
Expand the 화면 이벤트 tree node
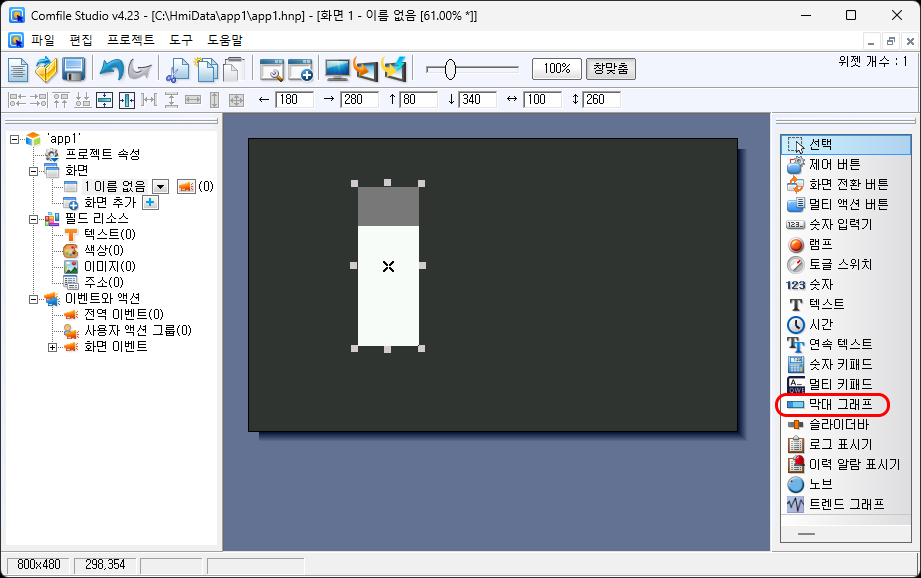coord(53,347)
